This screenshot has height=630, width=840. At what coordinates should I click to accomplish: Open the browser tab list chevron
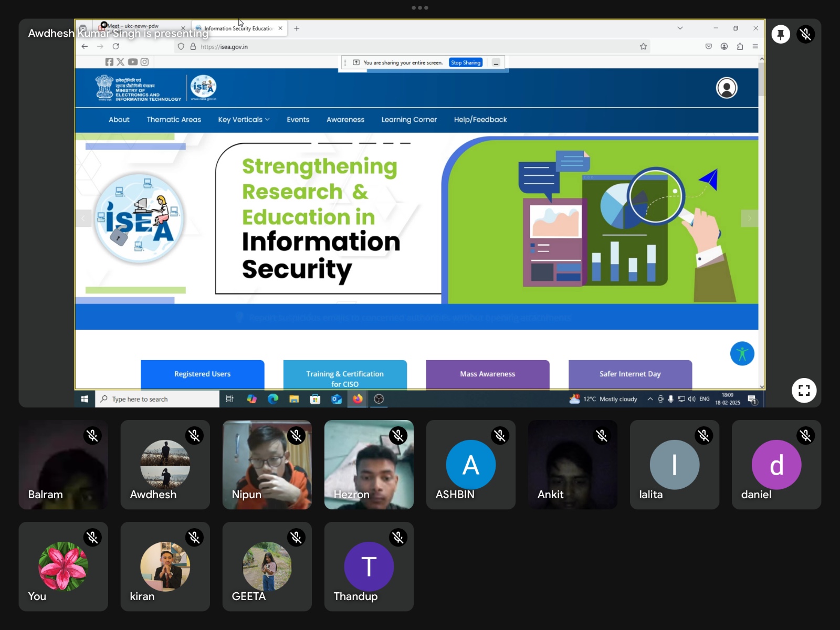click(x=680, y=28)
